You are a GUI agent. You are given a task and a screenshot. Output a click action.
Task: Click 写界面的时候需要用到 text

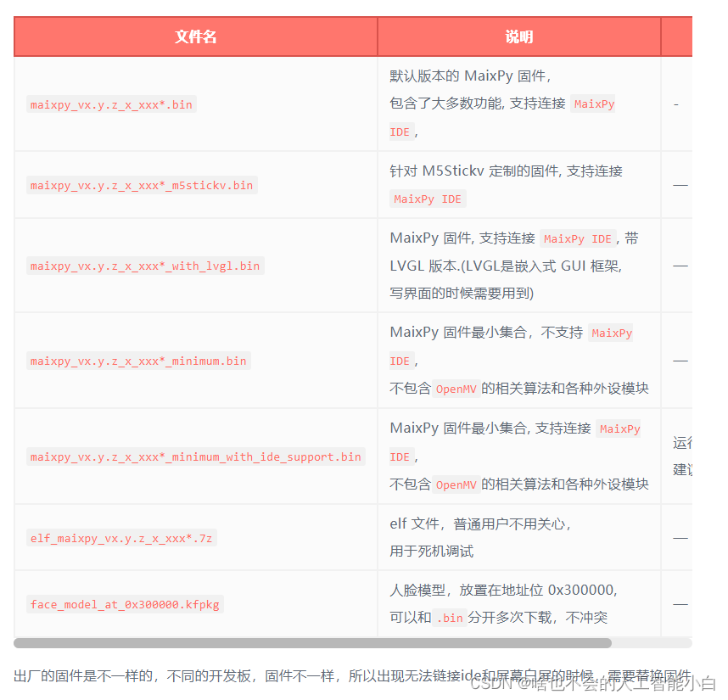[462, 293]
